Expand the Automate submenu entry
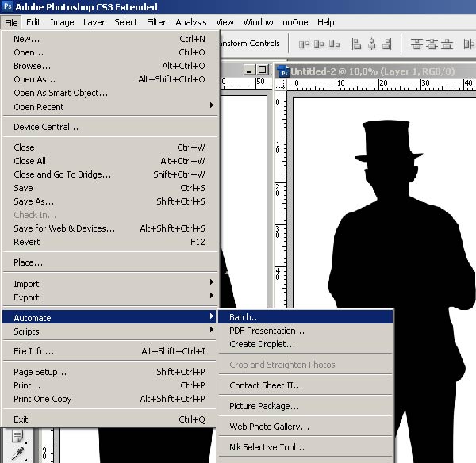Screen dimensions: 476x463 point(110,317)
